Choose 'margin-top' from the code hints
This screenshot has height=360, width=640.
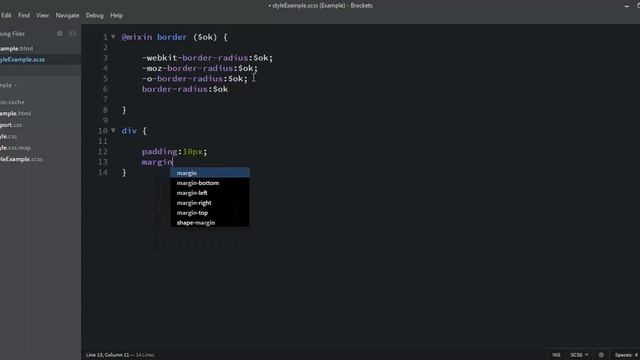click(210, 213)
